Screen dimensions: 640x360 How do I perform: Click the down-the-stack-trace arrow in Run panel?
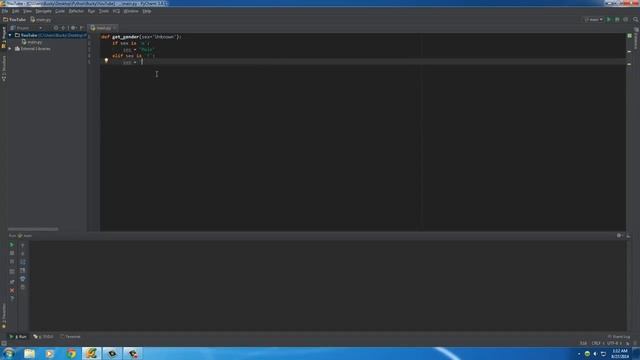pos(22,253)
